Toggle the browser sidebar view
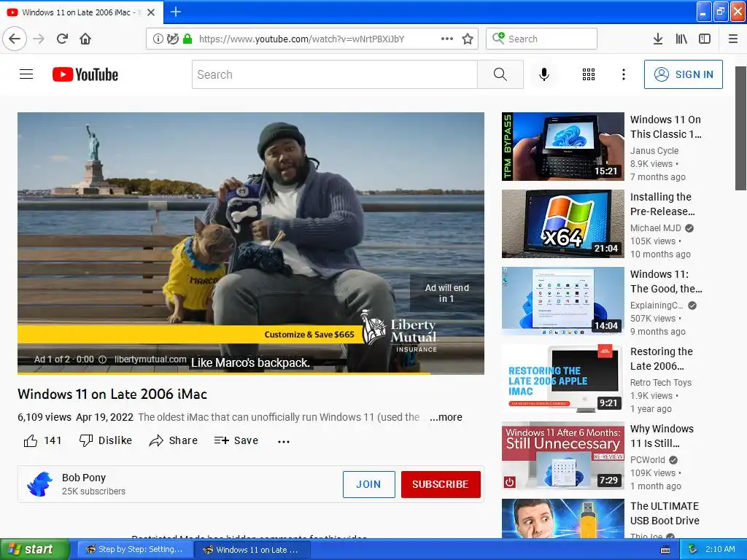The image size is (747, 560). [705, 39]
